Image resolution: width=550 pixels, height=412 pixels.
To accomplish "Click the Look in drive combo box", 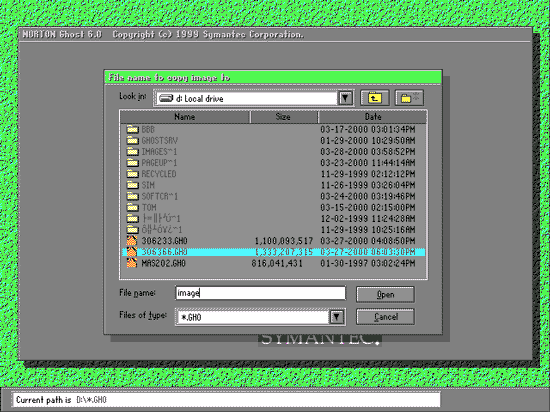I will coord(253,98).
